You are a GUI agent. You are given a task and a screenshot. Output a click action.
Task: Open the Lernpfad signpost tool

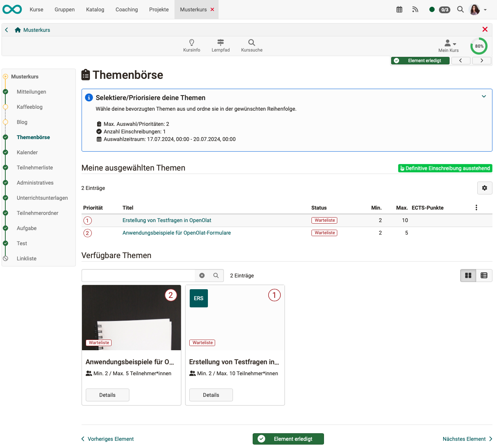(x=220, y=45)
